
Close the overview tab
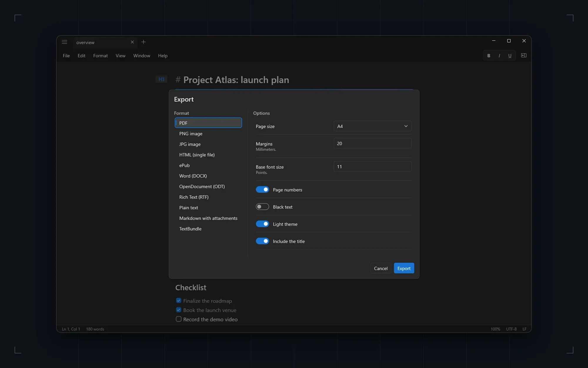pyautogui.click(x=132, y=42)
